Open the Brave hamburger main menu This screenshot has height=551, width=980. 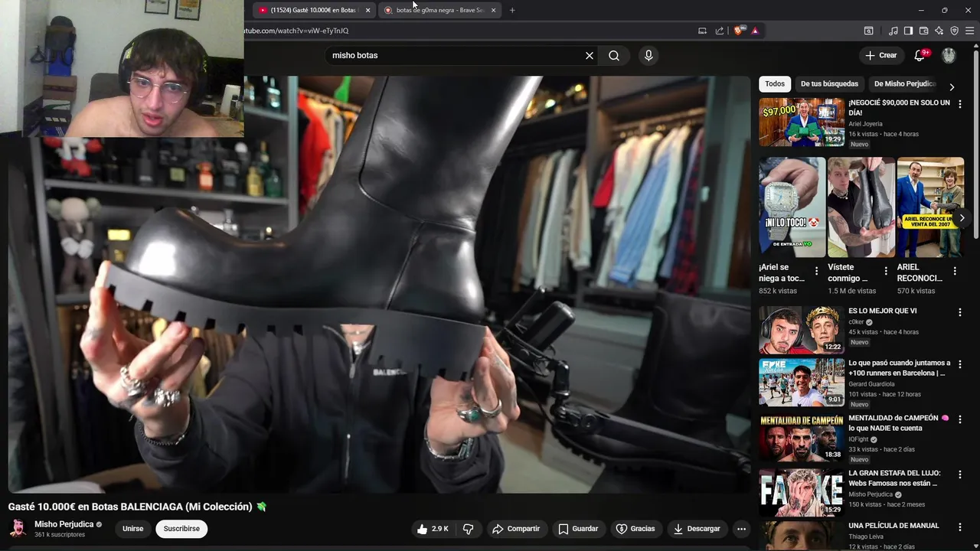point(970,31)
